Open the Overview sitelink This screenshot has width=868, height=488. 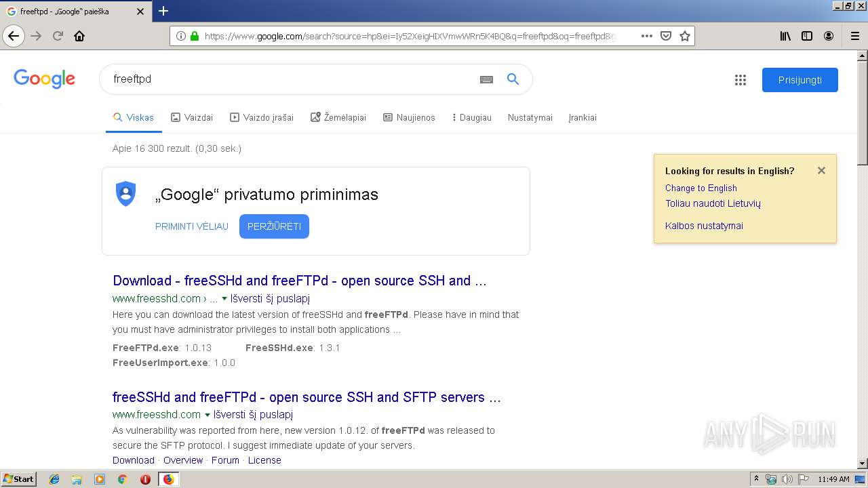point(183,460)
